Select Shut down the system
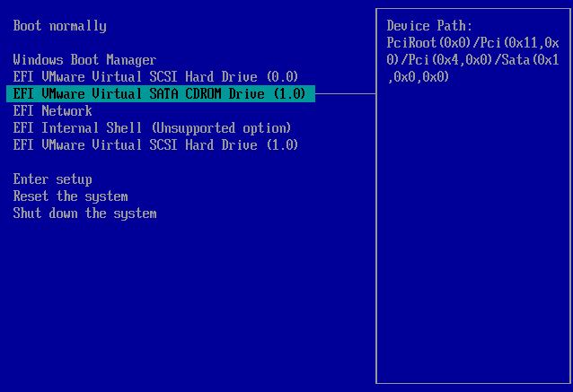Viewport: 573px width, 392px height. pos(84,213)
